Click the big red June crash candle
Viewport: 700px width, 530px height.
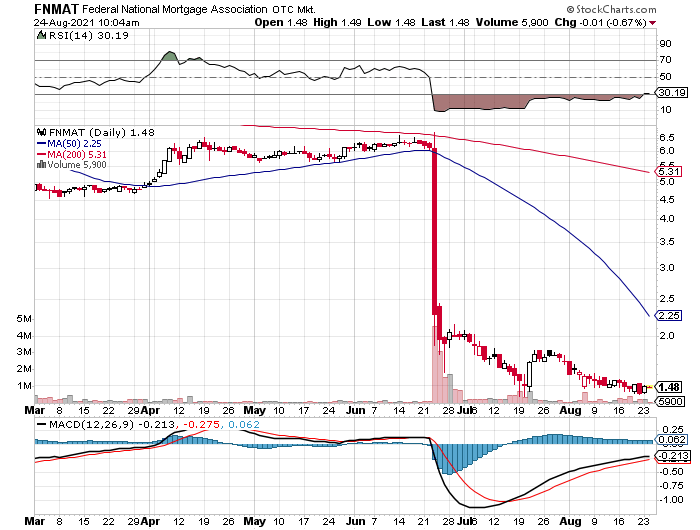[434, 231]
